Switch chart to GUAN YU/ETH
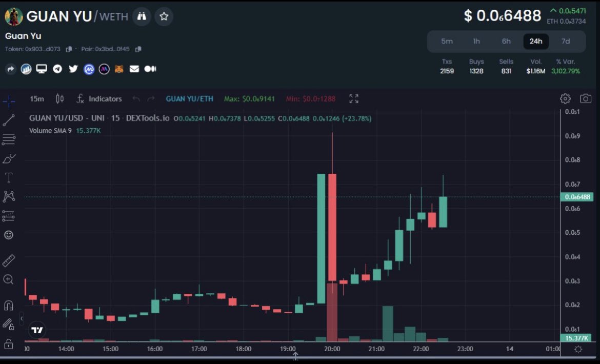Screen dimensions: 600x364 (189, 98)
